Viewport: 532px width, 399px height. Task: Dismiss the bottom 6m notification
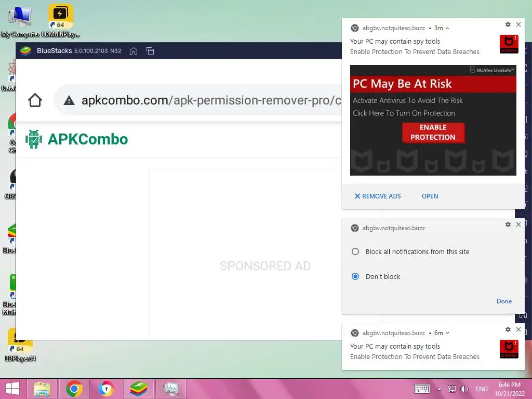518,329
